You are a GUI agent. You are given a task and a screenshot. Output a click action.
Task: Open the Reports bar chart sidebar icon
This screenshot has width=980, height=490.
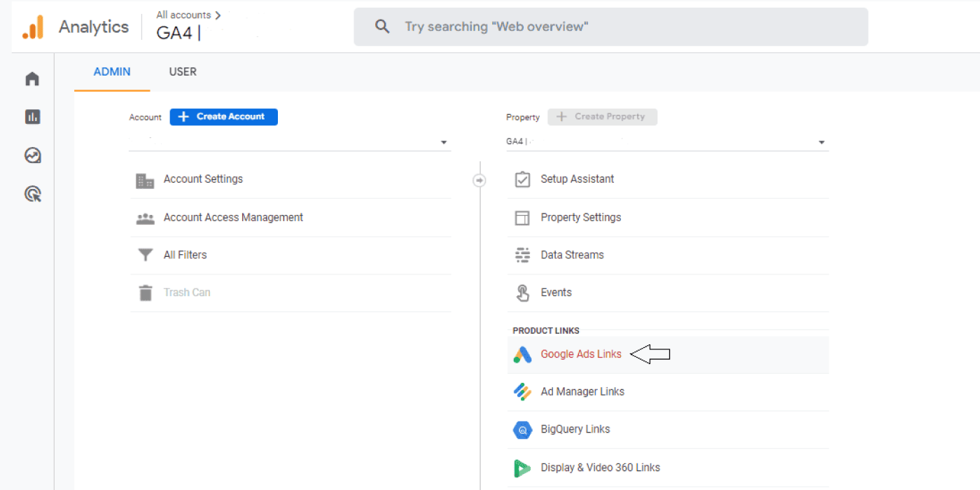click(x=32, y=117)
